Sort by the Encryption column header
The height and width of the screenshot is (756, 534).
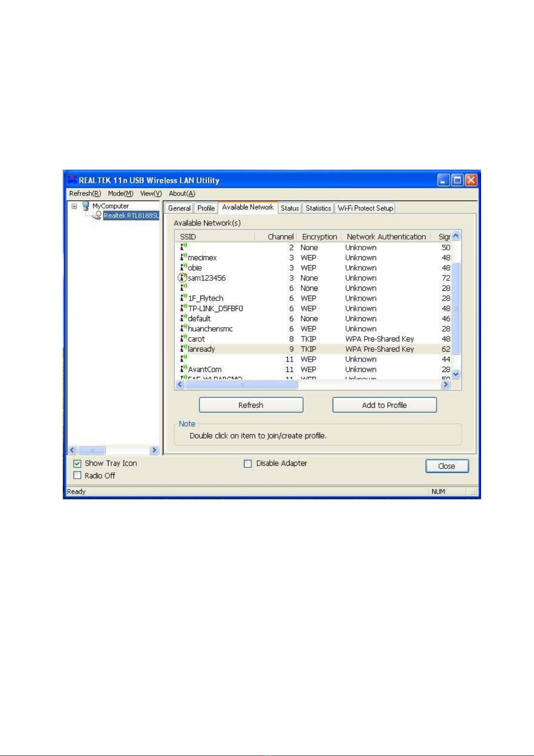click(x=319, y=236)
